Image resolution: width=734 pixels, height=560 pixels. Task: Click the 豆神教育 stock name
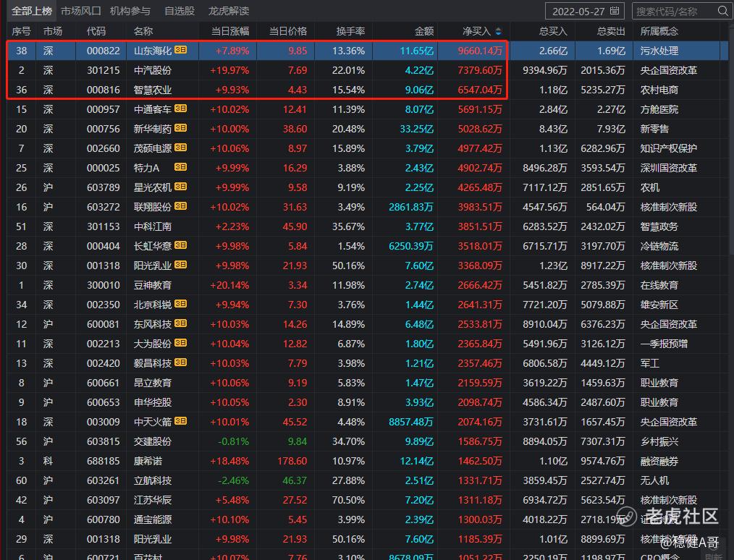(x=153, y=285)
